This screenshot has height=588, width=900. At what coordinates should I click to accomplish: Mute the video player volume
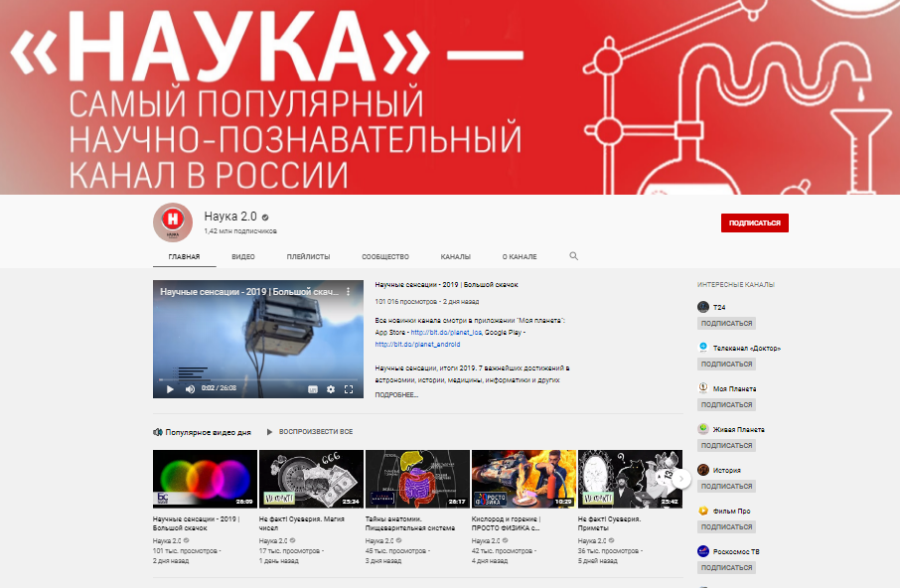pos(190,389)
